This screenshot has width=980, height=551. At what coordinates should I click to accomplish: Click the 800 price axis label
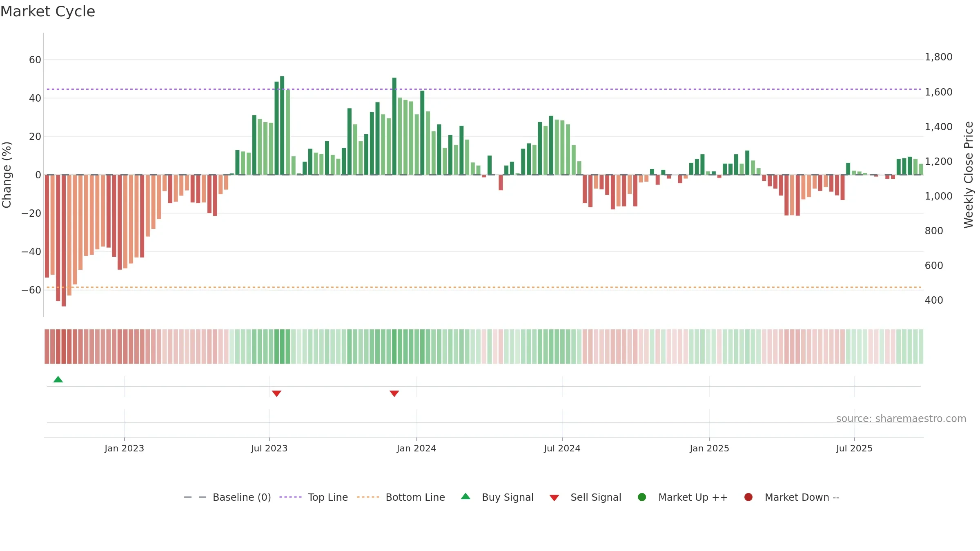tap(934, 231)
